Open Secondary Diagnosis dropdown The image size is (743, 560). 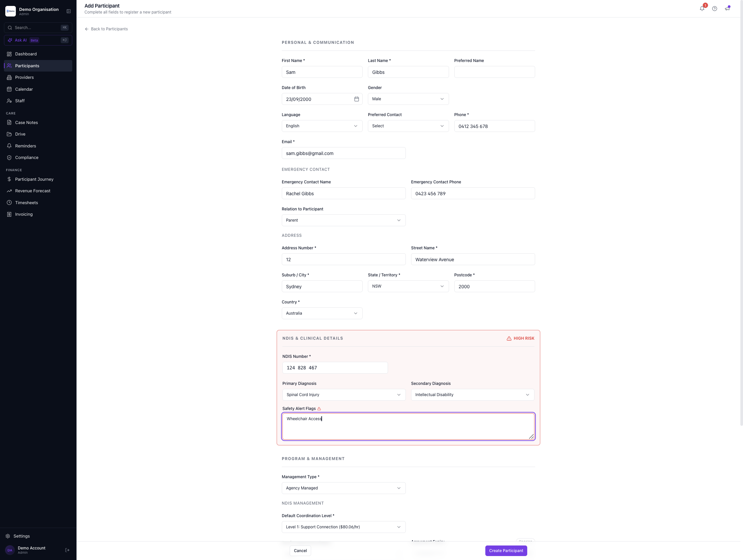coord(472,395)
